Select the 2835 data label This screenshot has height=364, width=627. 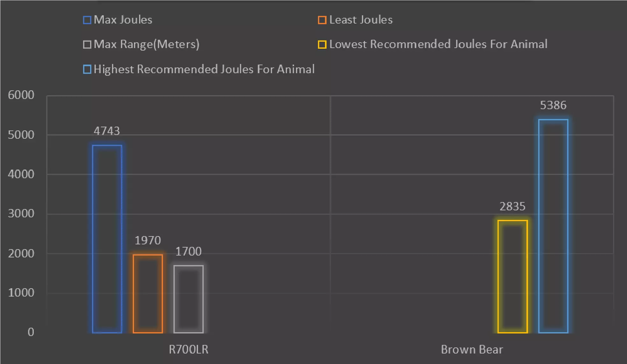coord(512,206)
